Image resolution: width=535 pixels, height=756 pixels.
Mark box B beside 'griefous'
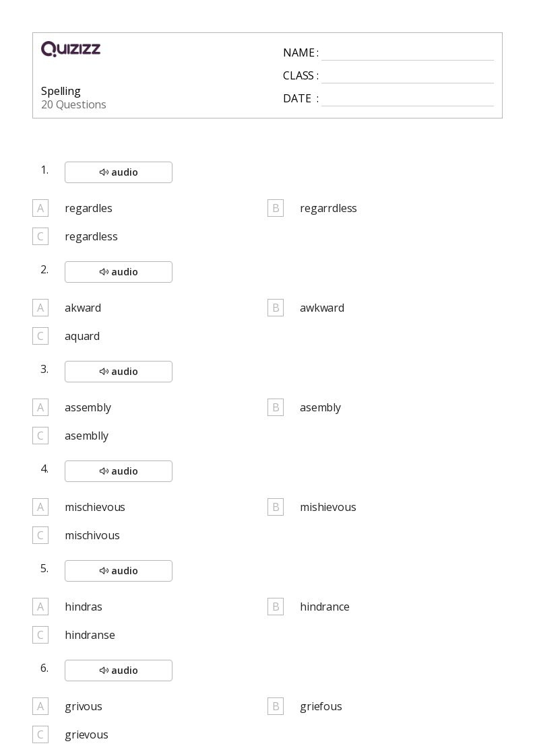[276, 706]
